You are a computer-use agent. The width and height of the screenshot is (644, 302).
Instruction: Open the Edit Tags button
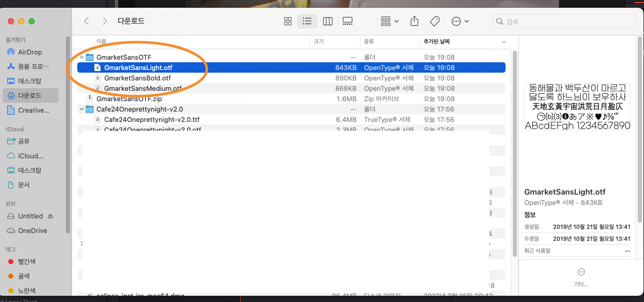[435, 21]
